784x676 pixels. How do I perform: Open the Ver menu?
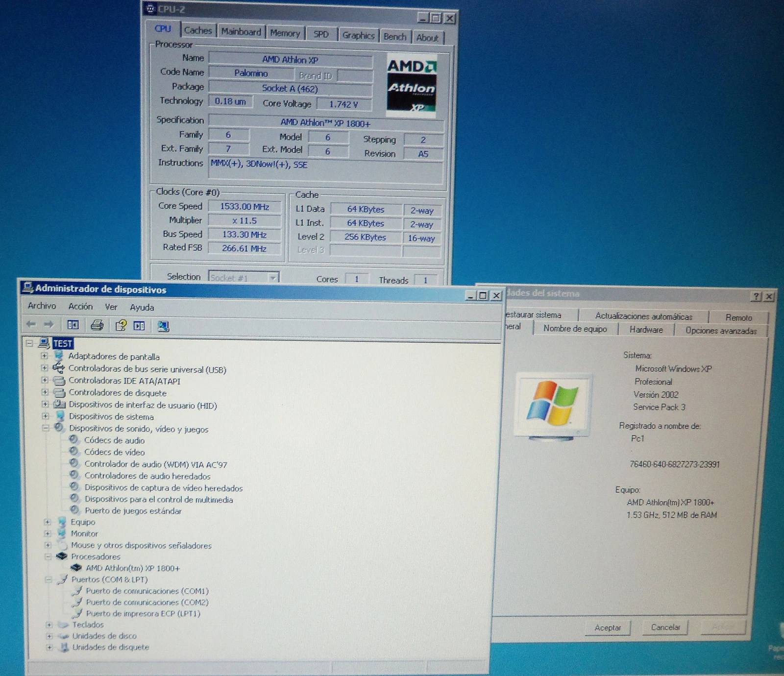point(111,307)
